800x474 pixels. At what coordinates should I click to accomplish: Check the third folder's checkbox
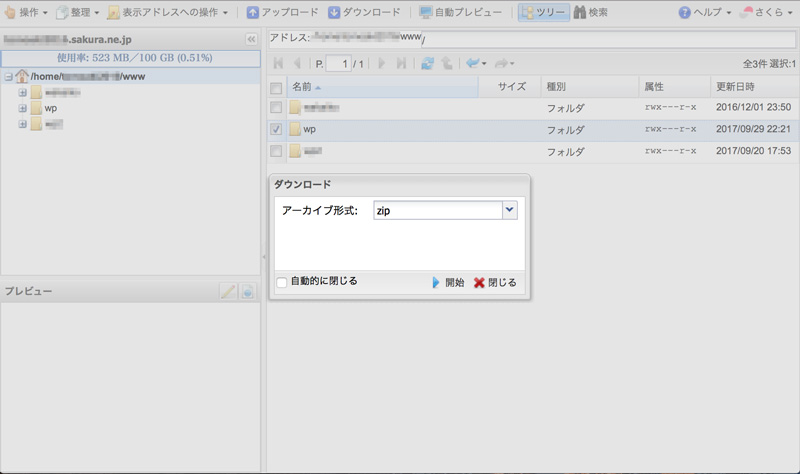[x=276, y=152]
